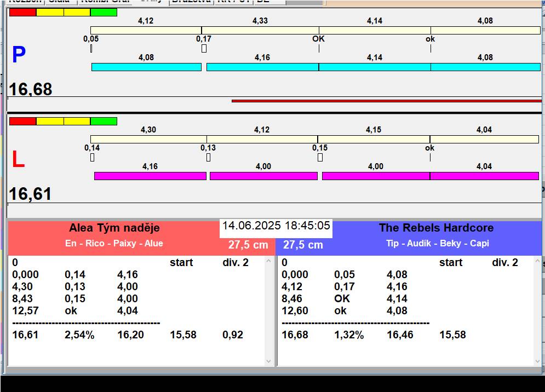
Task: Click the red start light in lane P
Action: [x=22, y=12]
